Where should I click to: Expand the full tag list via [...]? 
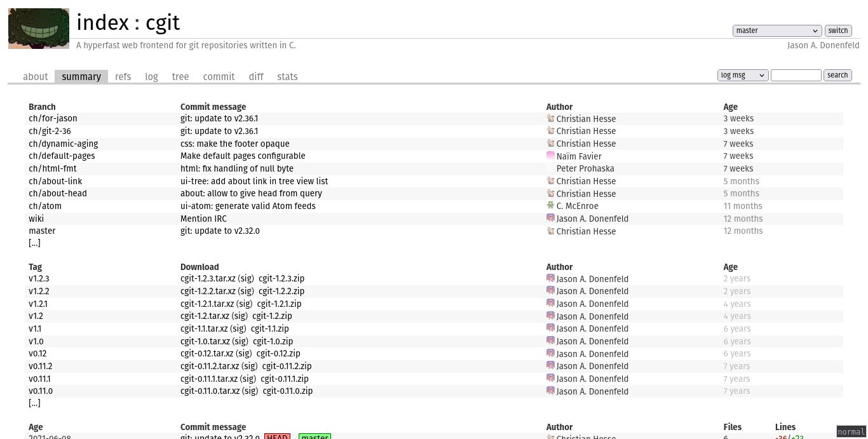34,403
